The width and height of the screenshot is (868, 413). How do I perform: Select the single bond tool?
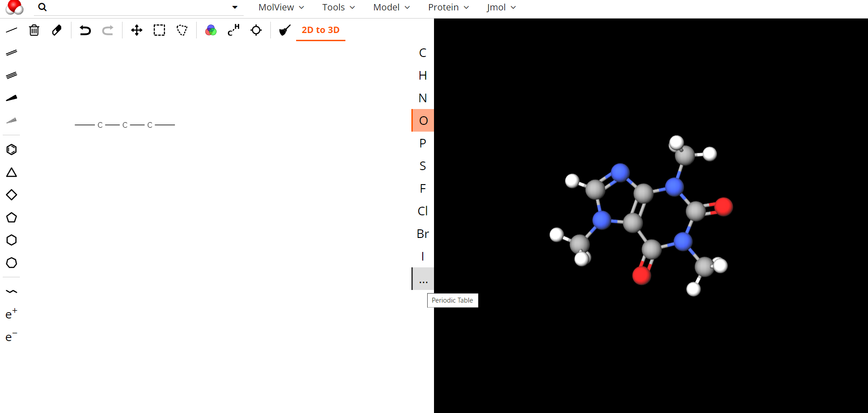[11, 30]
